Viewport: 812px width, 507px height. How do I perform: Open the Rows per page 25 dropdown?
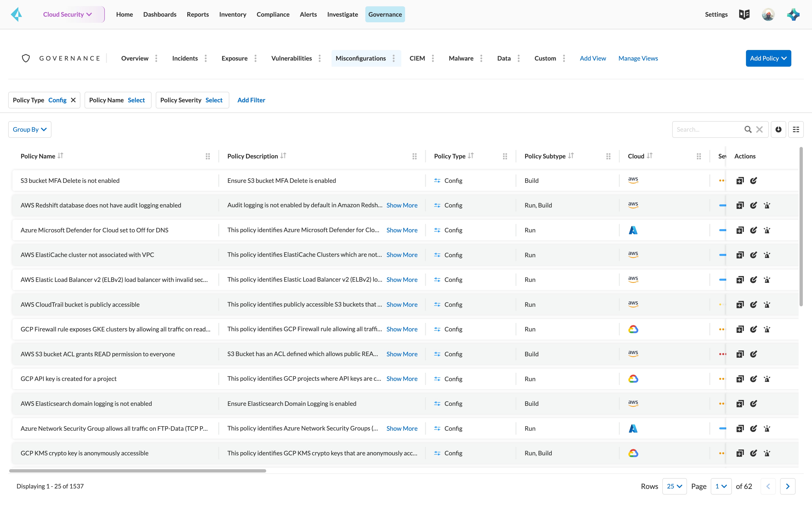[673, 485]
